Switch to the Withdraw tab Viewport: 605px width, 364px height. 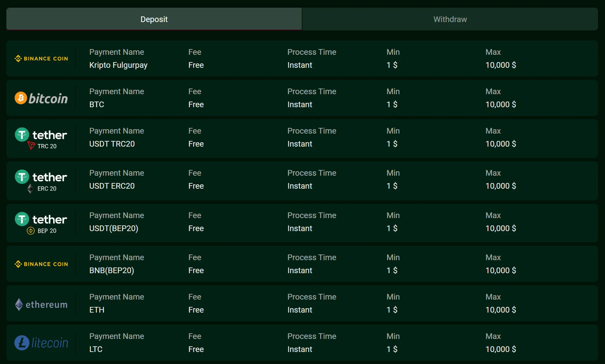click(450, 19)
